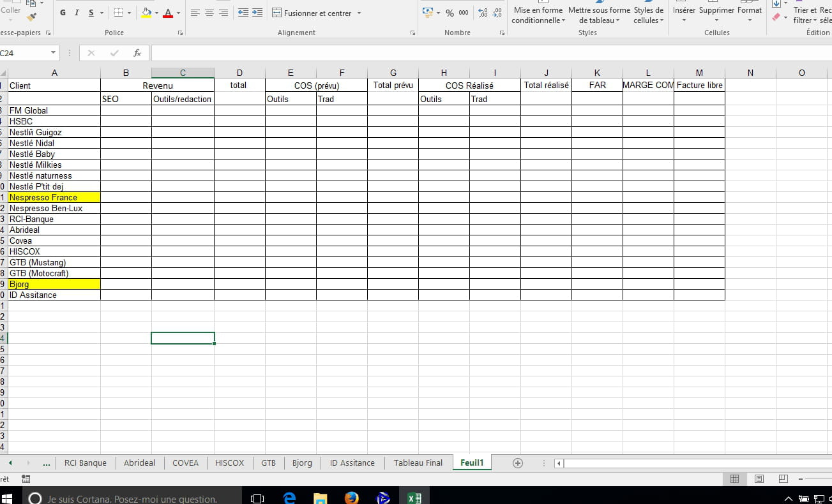
Task: Open Fusionner et centrer dropdown arrow
Action: [359, 13]
